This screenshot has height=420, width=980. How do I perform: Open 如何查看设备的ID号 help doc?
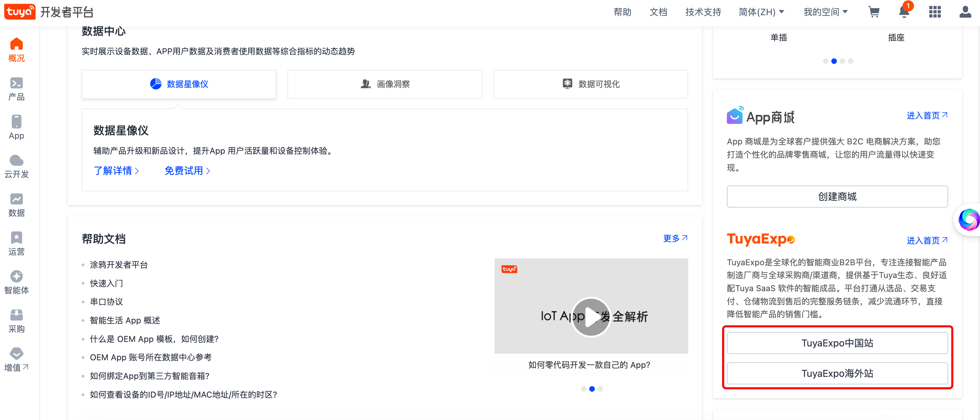[x=183, y=394]
